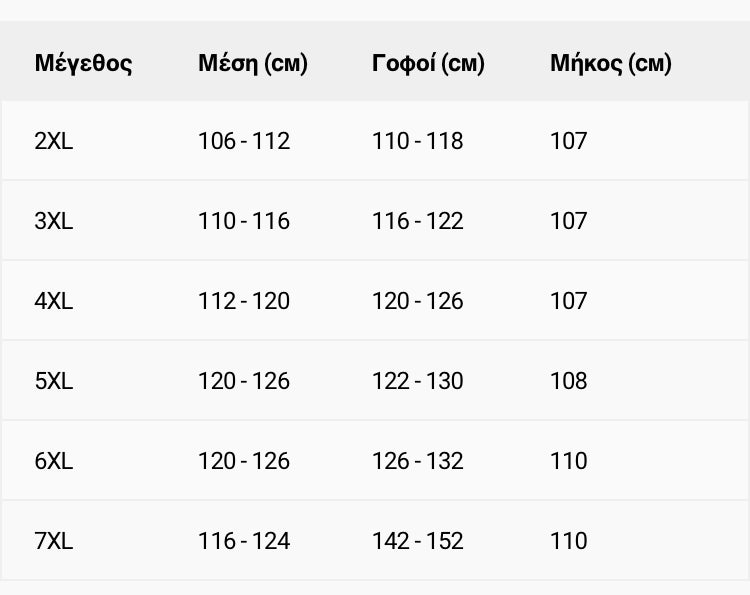750x595 pixels.
Task: Select the 6XL size row
Action: point(375,461)
